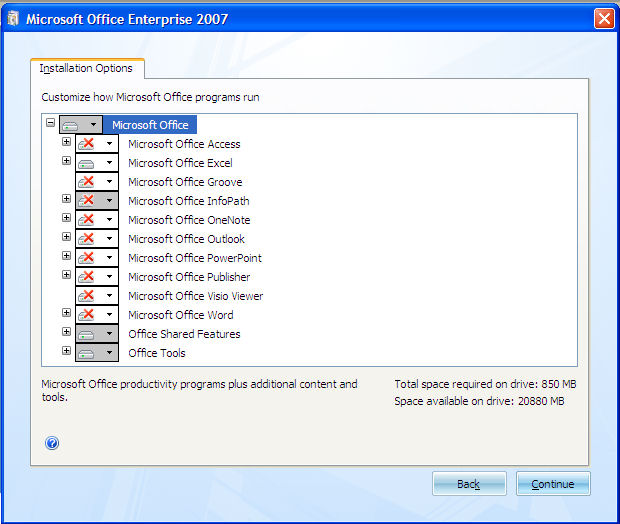
Task: Open install option dropdown for Office Shared Features
Action: tap(97, 333)
